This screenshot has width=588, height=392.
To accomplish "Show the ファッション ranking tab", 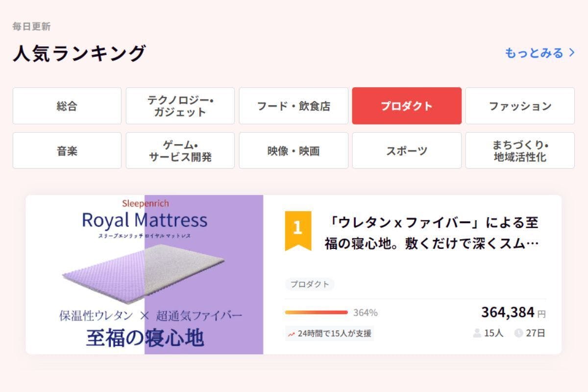I will coord(520,106).
